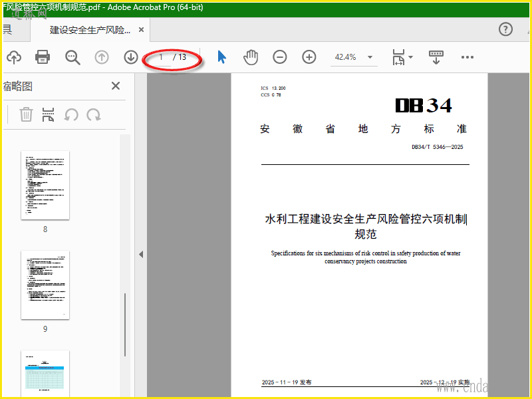Close the document tab 建设安全生产风险

pyautogui.click(x=141, y=30)
